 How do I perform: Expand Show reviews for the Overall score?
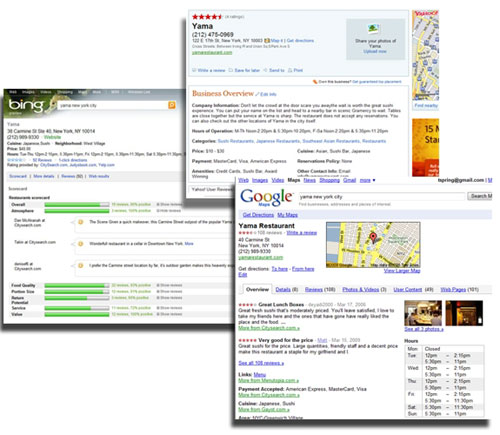coord(169,204)
